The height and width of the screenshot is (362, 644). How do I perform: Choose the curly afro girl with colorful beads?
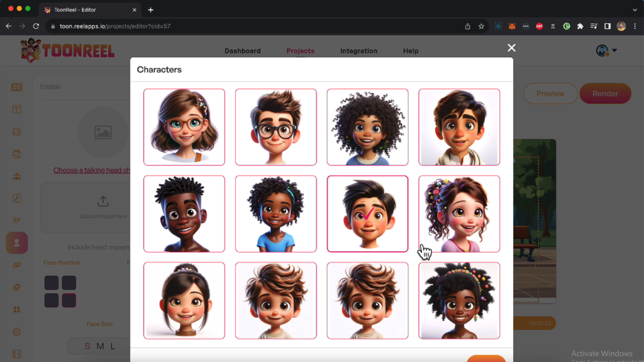pos(459,301)
